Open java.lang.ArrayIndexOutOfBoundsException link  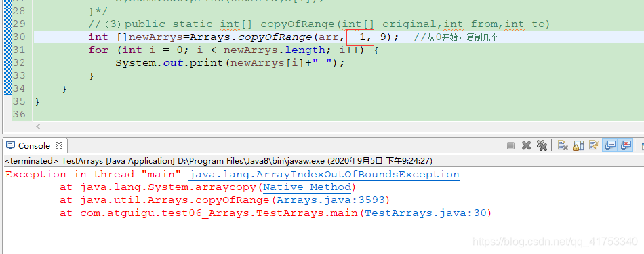pyautogui.click(x=323, y=175)
